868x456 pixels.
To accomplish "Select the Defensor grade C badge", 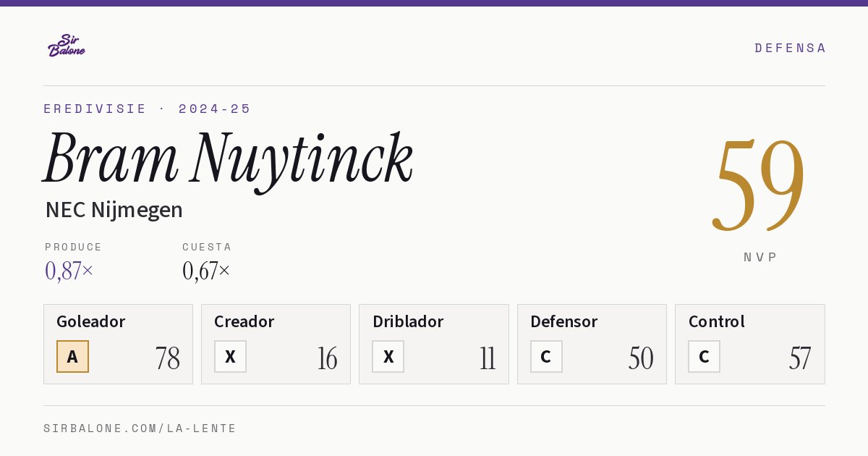I will tap(546, 356).
